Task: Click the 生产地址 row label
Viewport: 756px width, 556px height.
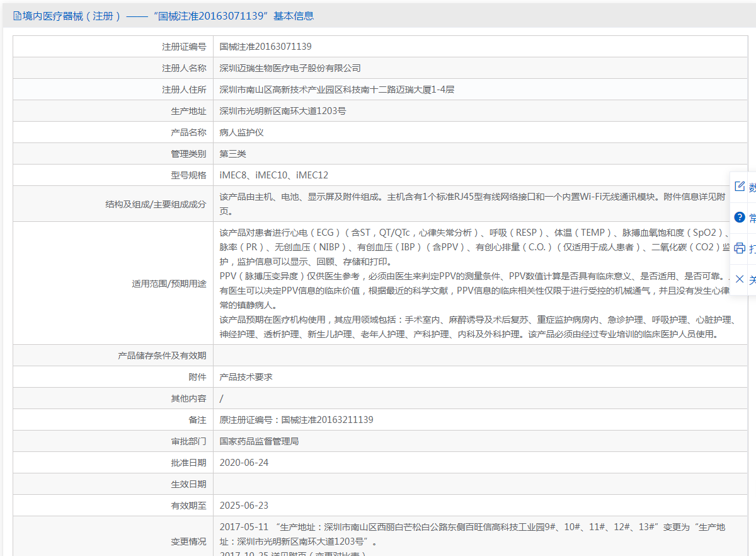Action: (188, 111)
